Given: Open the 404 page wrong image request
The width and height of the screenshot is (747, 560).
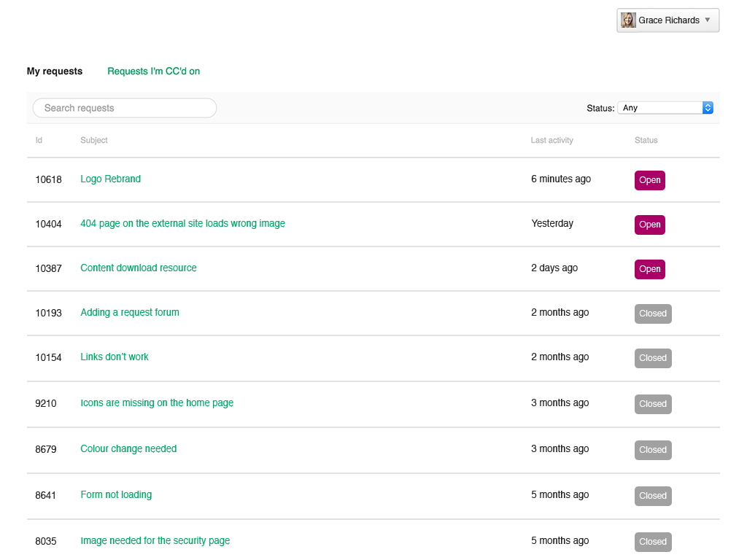Looking at the screenshot, I should [x=182, y=224].
